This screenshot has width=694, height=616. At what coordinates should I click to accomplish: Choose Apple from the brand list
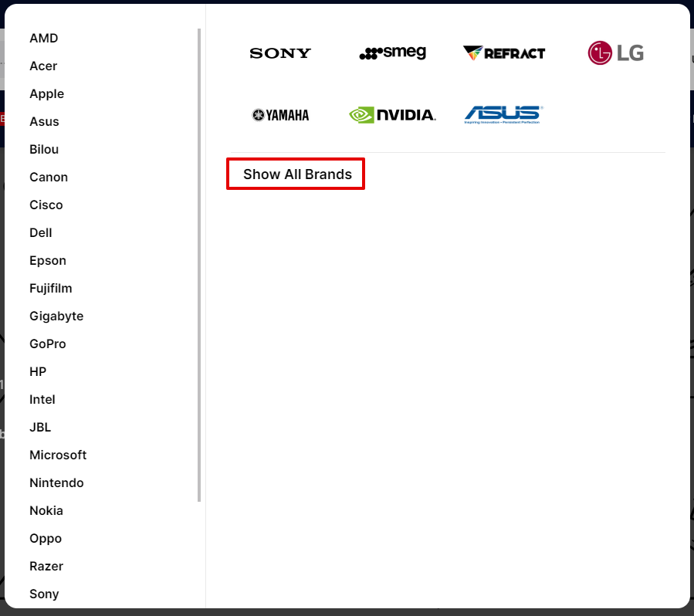click(47, 94)
